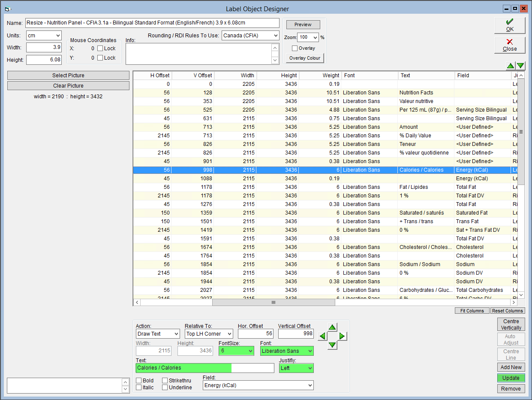Enable Underline text style
Image resolution: width=532 pixels, height=400 pixels.
pyautogui.click(x=165, y=388)
